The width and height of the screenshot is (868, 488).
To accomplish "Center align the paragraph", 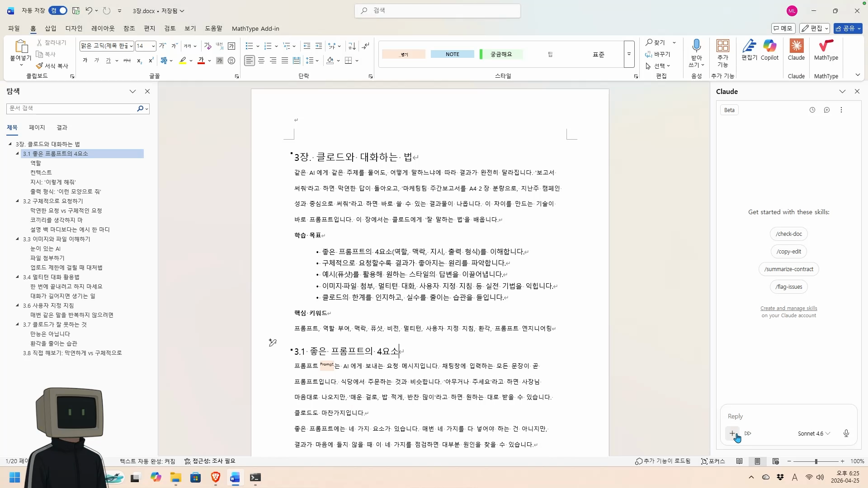I will (261, 61).
